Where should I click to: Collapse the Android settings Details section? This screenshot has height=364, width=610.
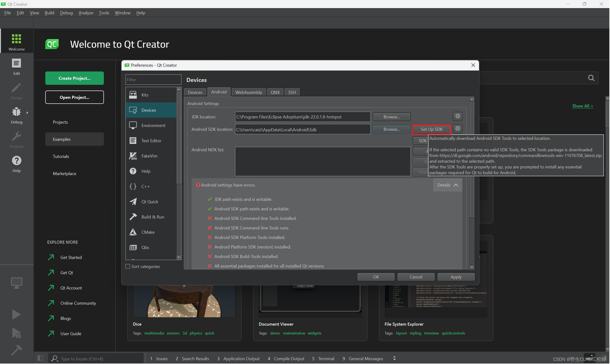click(448, 185)
